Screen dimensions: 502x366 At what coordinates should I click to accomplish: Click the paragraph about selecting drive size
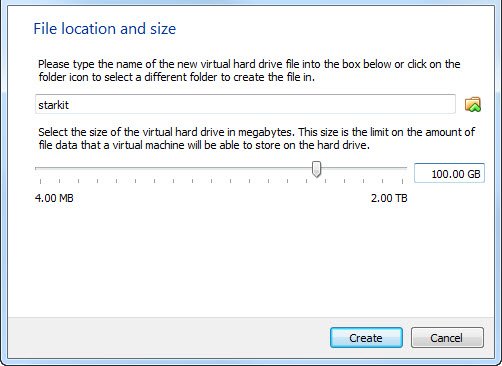(256, 138)
